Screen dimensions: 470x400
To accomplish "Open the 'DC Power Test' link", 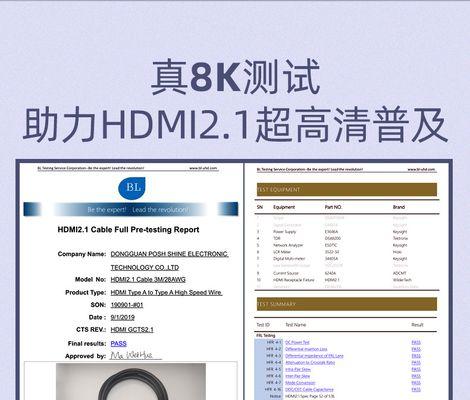I will (x=297, y=342).
